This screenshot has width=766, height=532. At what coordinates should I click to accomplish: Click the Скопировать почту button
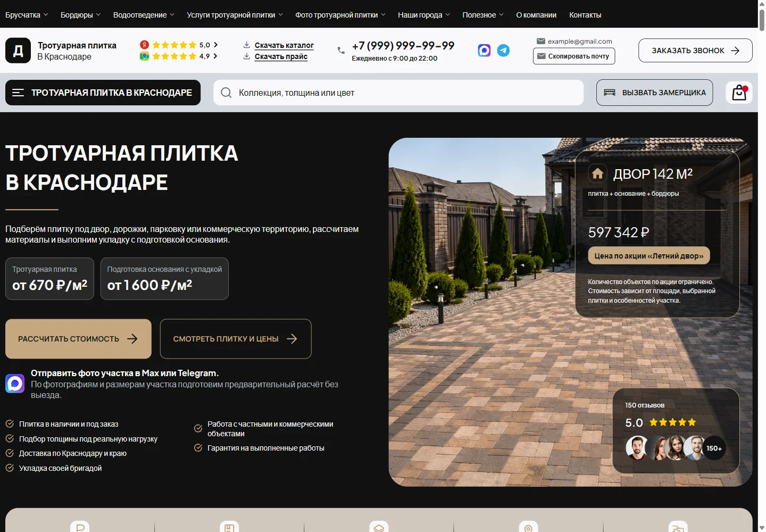574,56
